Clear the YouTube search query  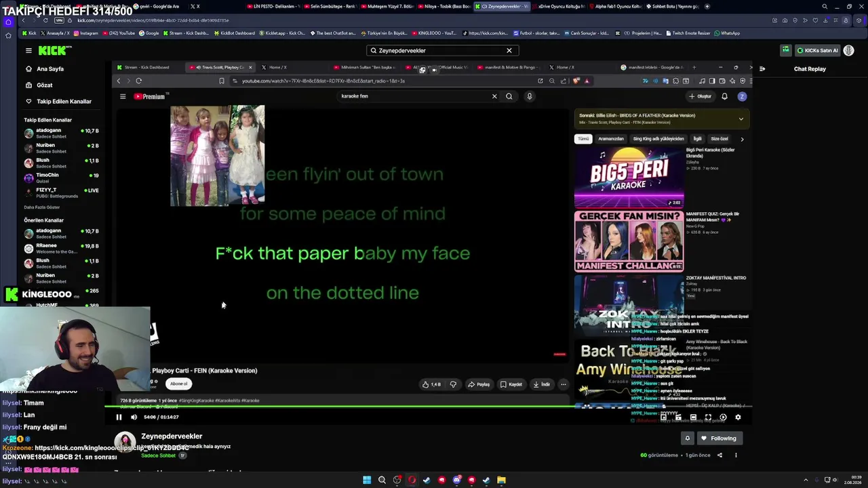494,96
